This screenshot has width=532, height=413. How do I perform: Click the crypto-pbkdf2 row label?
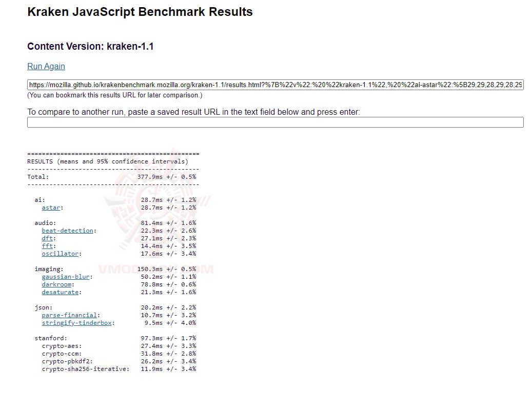67,361
